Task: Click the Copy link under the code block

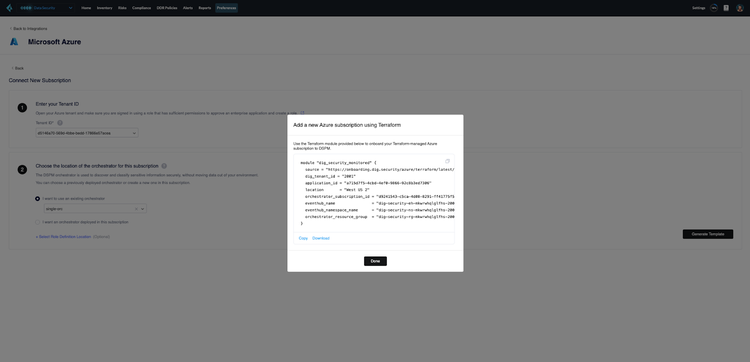Action: (x=303, y=238)
